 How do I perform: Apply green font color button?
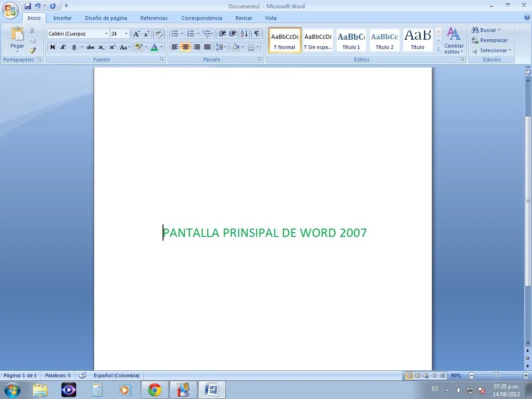coord(154,47)
